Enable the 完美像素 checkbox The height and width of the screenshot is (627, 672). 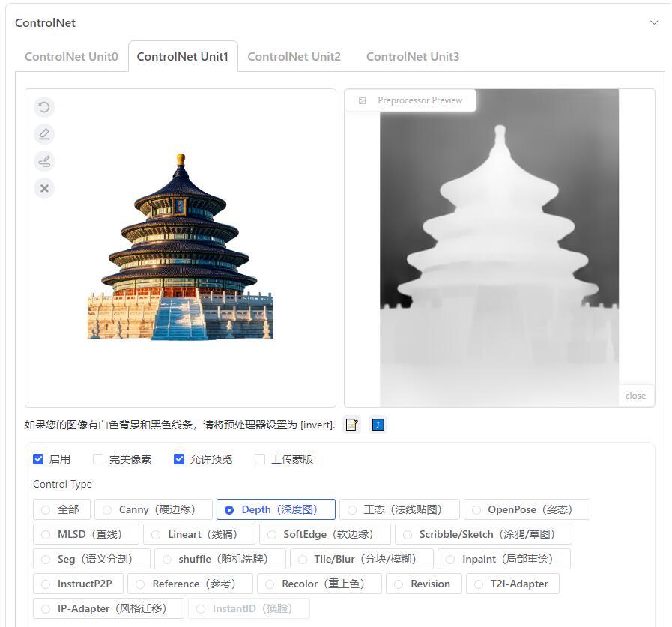[98, 459]
